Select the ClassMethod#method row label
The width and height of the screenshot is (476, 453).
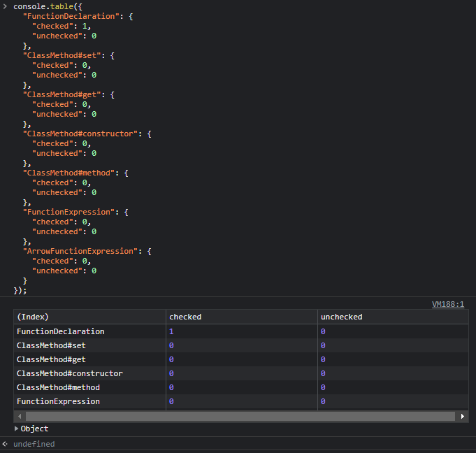click(58, 387)
